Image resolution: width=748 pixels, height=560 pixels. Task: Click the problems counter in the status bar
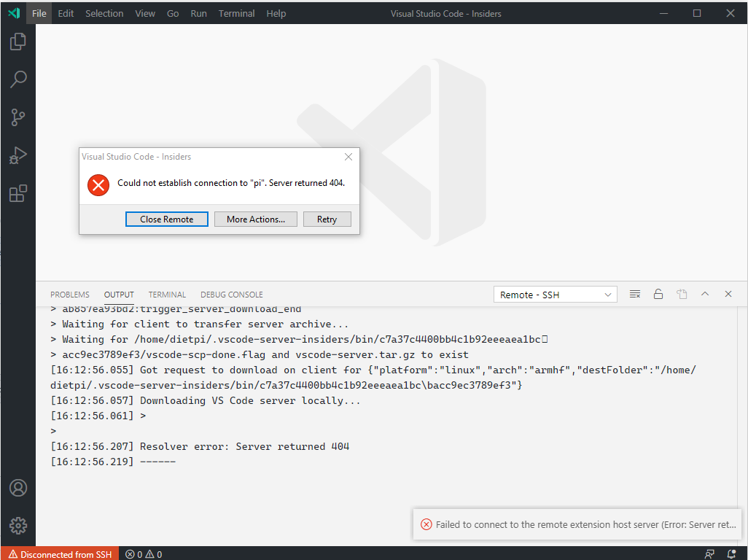coord(143,554)
